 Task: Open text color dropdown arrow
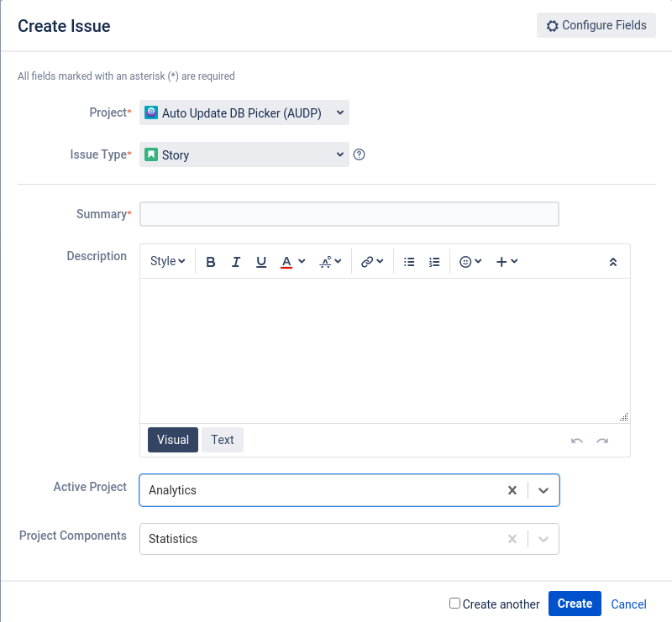point(302,261)
